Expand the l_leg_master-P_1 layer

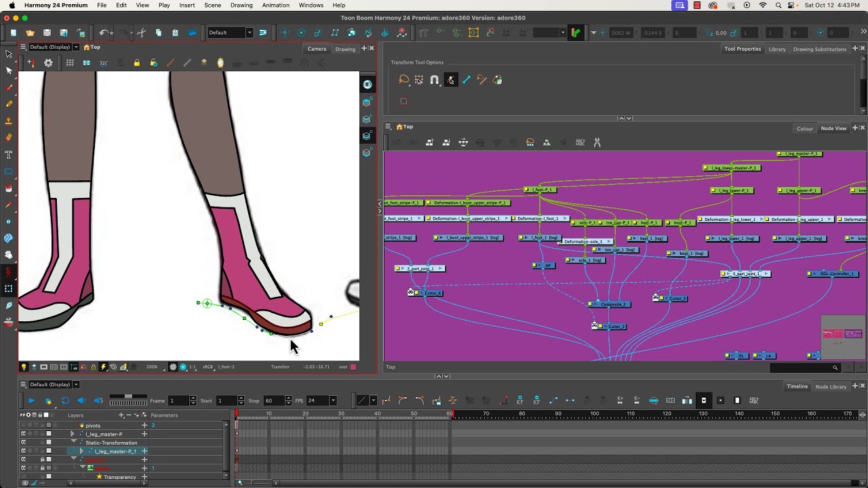81,451
